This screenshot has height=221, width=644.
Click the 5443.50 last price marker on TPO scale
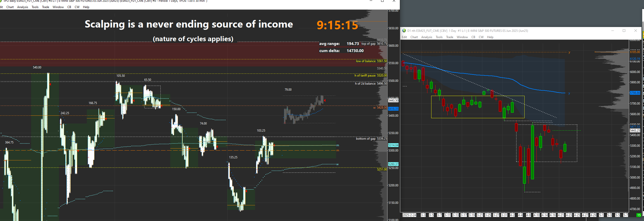tap(393, 101)
